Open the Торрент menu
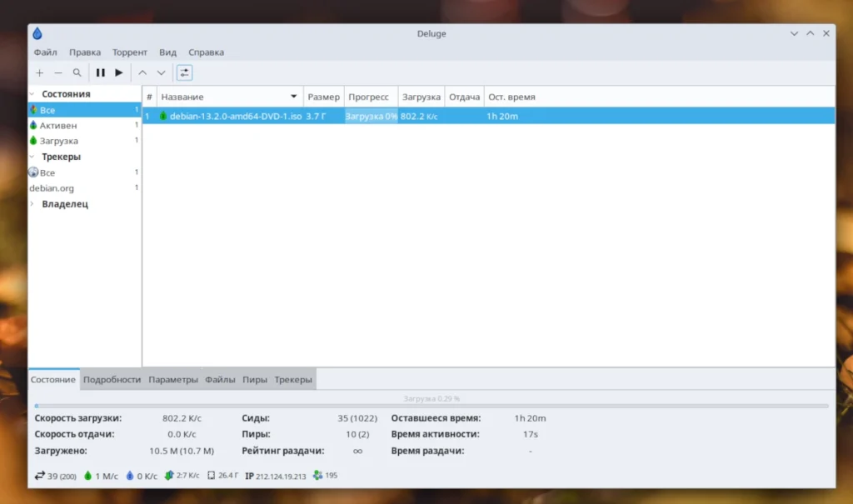This screenshot has height=504, width=853. [x=129, y=52]
